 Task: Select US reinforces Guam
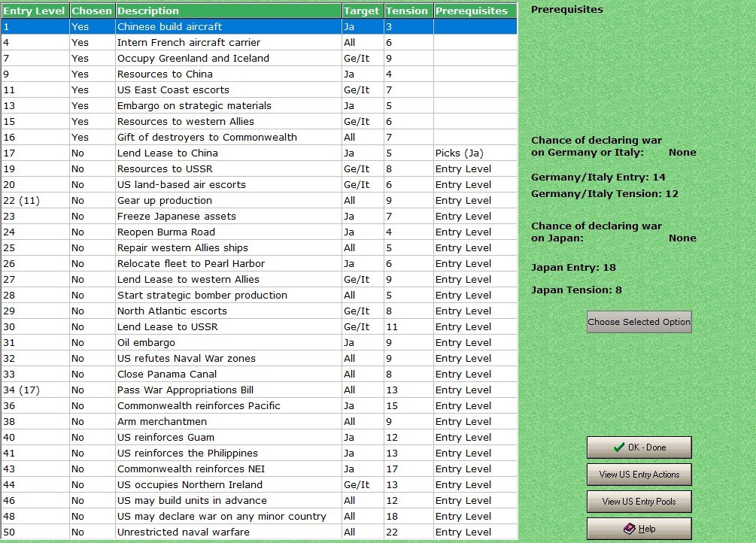click(x=260, y=438)
